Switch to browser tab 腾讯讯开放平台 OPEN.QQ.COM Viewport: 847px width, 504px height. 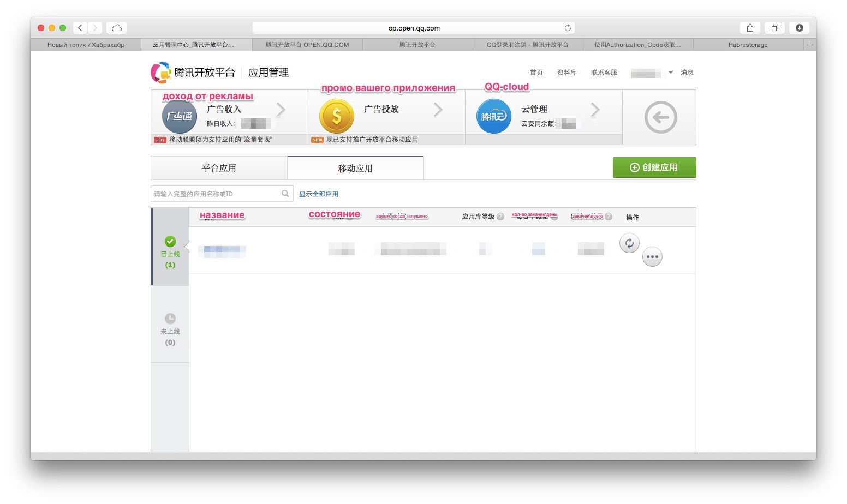pos(307,45)
